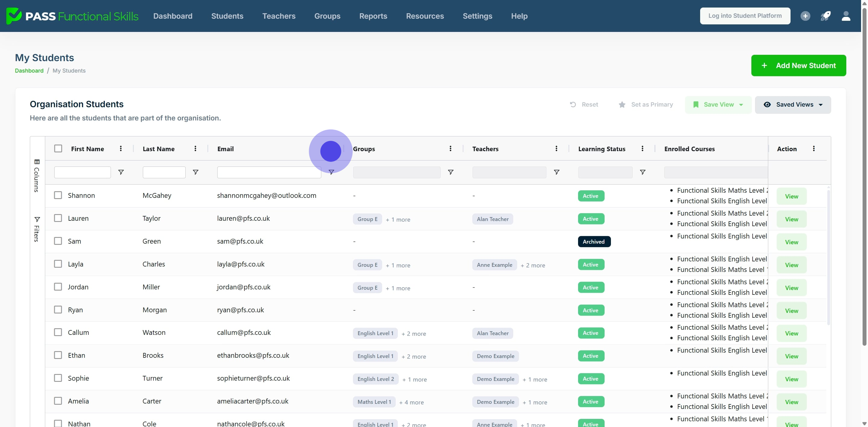The width and height of the screenshot is (868, 427).
Task: Open the Filters side panel
Action: coord(37,229)
